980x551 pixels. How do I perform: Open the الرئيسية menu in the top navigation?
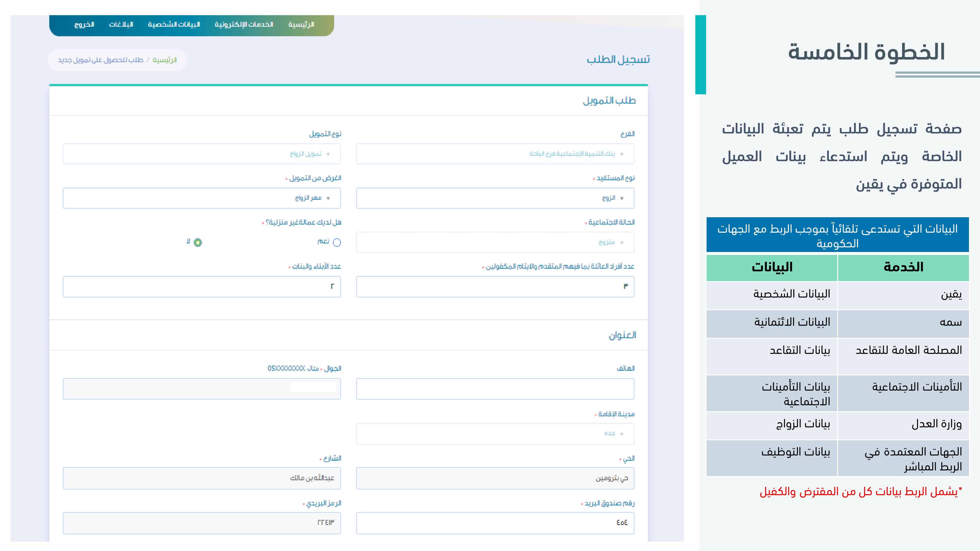(x=301, y=24)
